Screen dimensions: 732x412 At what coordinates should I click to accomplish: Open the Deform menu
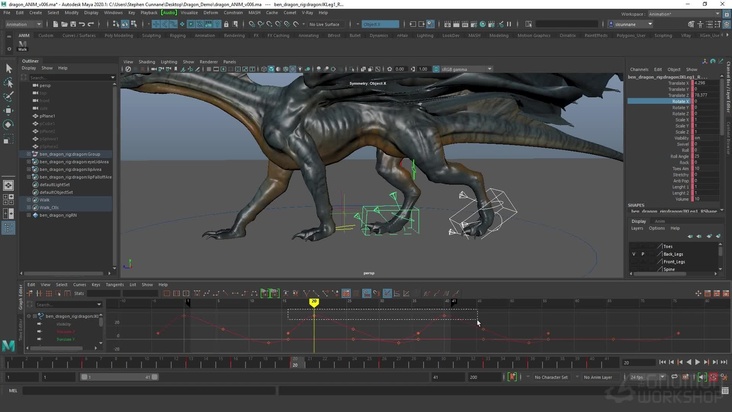pos(211,13)
